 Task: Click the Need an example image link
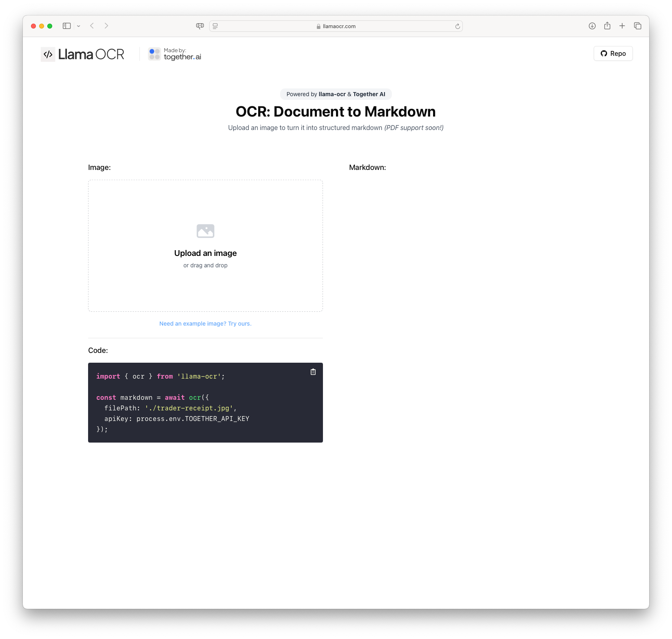pos(205,323)
